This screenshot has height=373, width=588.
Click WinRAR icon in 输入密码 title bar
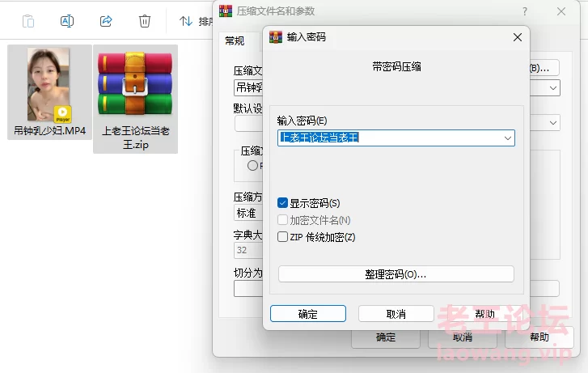click(x=276, y=37)
